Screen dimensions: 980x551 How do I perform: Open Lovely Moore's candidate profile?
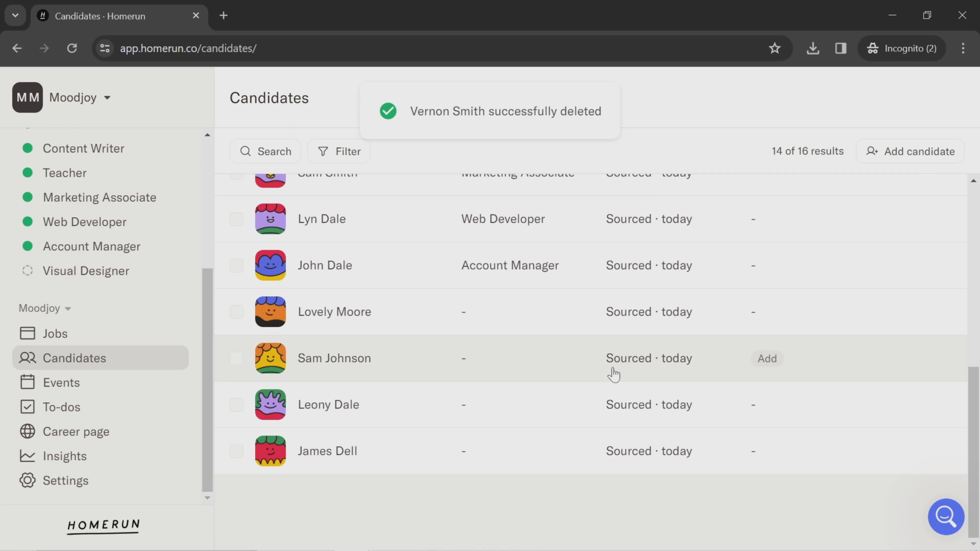tap(334, 312)
